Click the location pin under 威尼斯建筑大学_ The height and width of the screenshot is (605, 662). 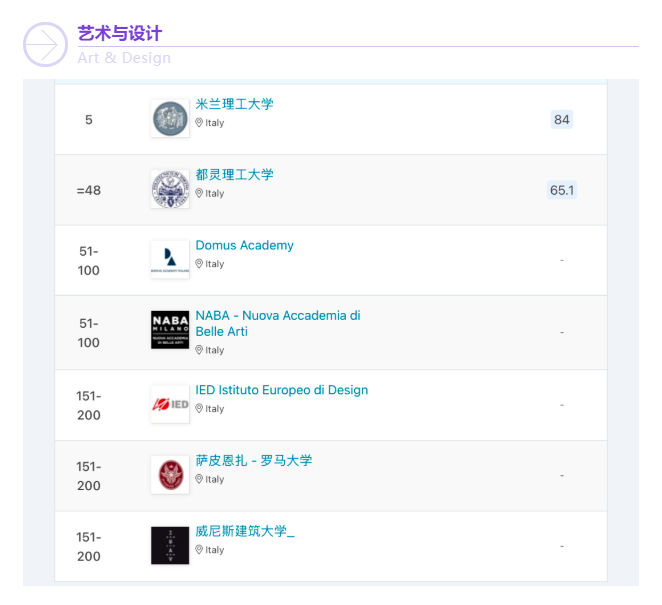pyautogui.click(x=199, y=550)
